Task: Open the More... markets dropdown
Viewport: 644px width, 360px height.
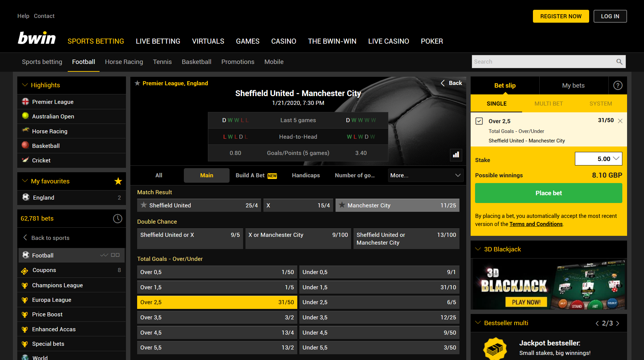Action: point(426,175)
